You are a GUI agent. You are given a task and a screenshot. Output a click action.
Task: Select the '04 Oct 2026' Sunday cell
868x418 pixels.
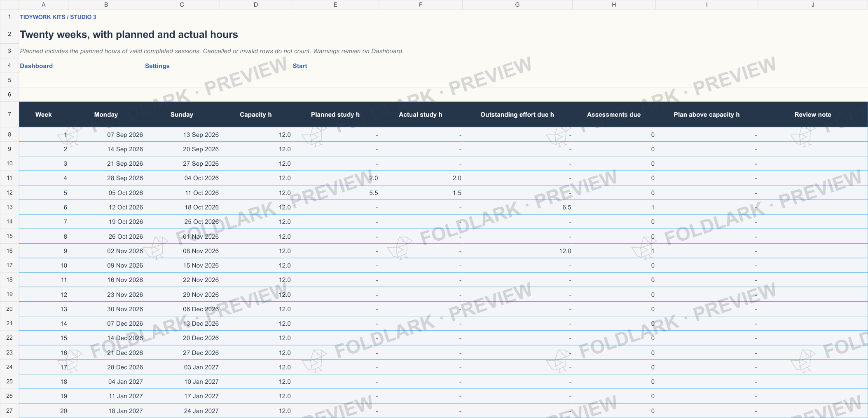(182, 178)
